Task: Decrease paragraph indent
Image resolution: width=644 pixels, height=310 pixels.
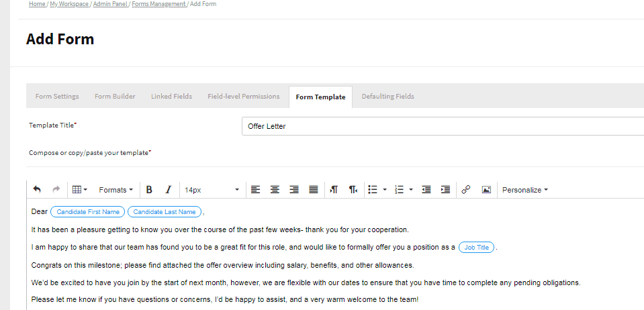Action: [426, 190]
